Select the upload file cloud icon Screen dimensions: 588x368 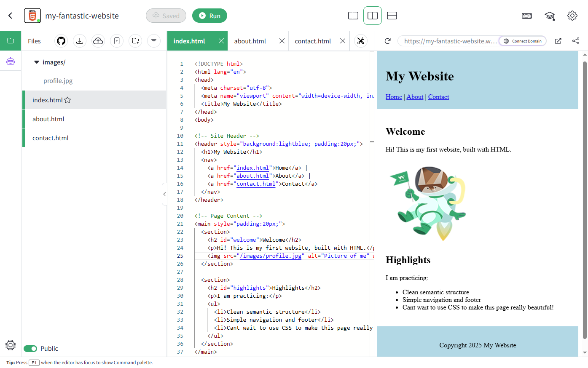98,41
